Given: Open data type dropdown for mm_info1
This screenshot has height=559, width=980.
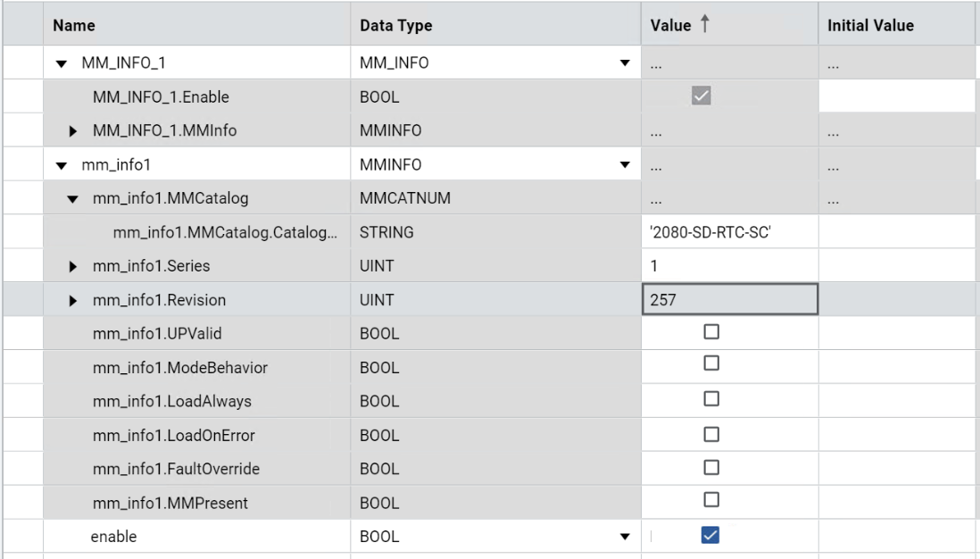Looking at the screenshot, I should [x=623, y=166].
